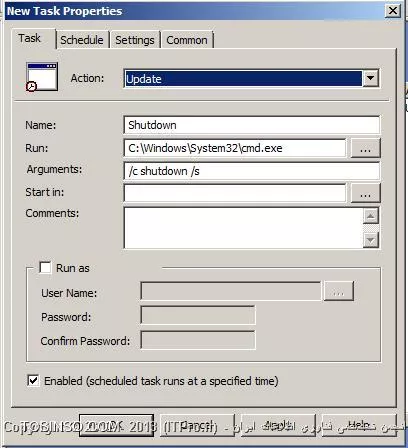
Task: Open the Action dropdown arrow
Action: (x=370, y=79)
